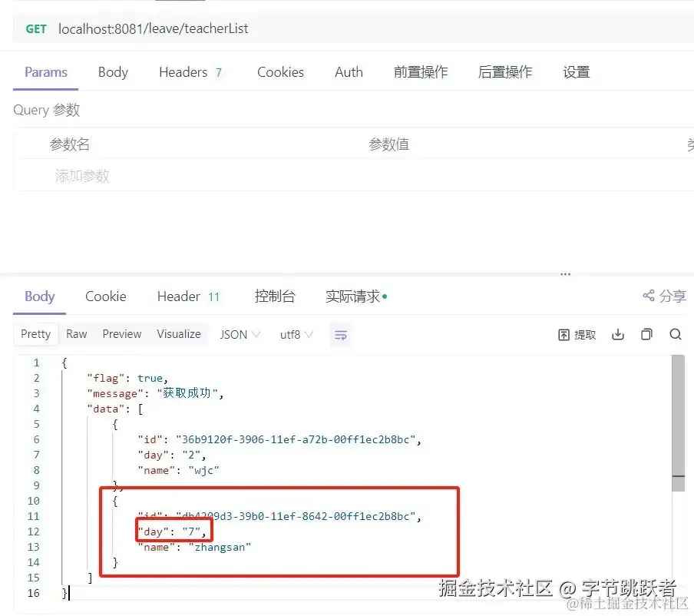The height and width of the screenshot is (616, 694).
Task: Switch to the 设置 tab
Action: click(576, 71)
